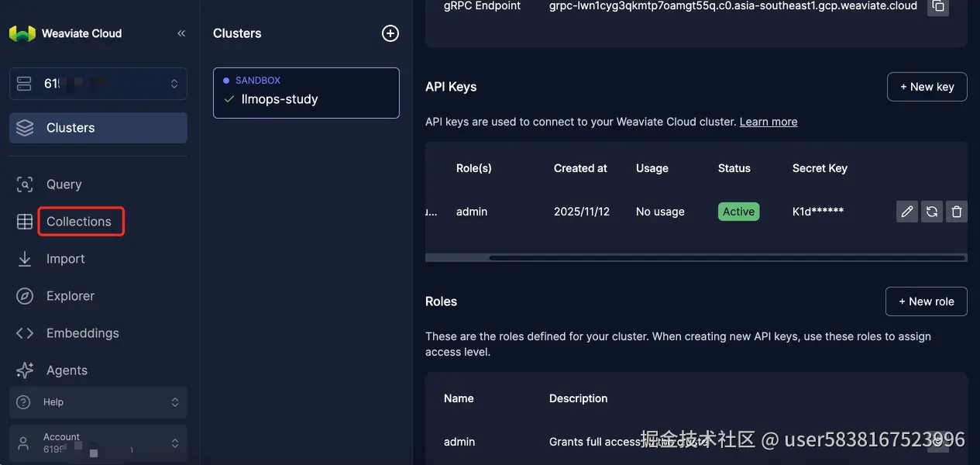980x465 pixels.
Task: Delete the admin API key
Action: pyautogui.click(x=957, y=212)
